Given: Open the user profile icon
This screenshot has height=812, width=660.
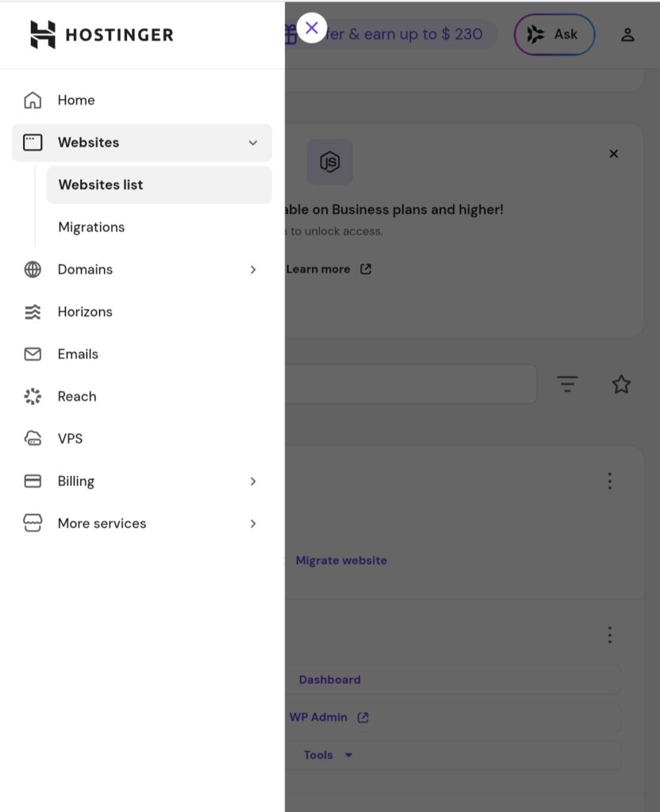Looking at the screenshot, I should tap(627, 34).
